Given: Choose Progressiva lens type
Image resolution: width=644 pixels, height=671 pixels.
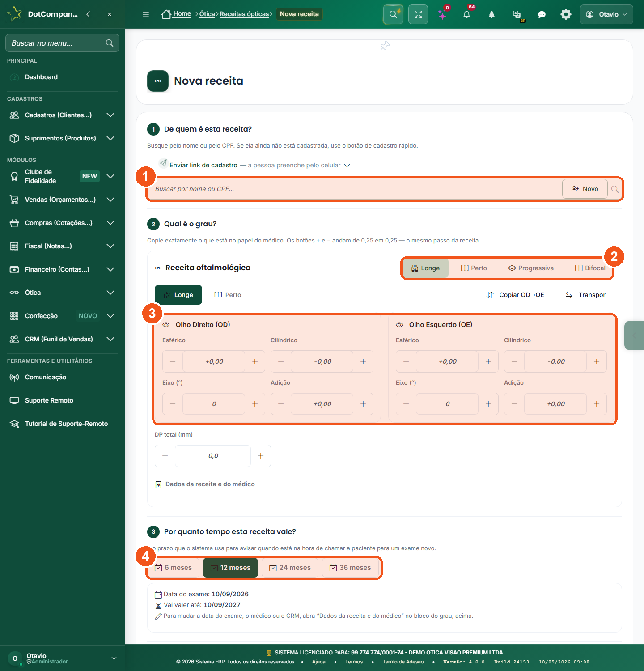Looking at the screenshot, I should (531, 268).
